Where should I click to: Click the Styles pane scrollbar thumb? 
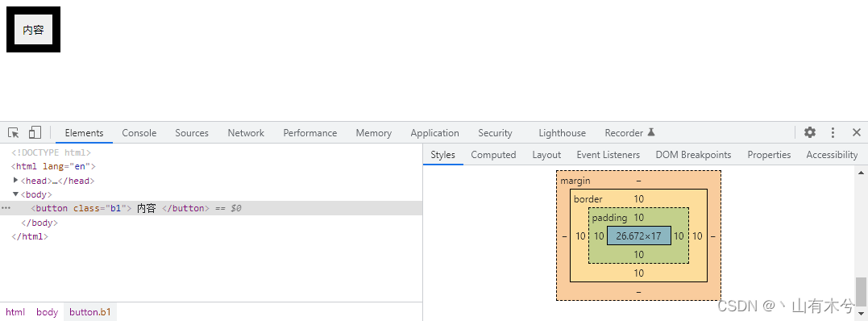point(861,291)
